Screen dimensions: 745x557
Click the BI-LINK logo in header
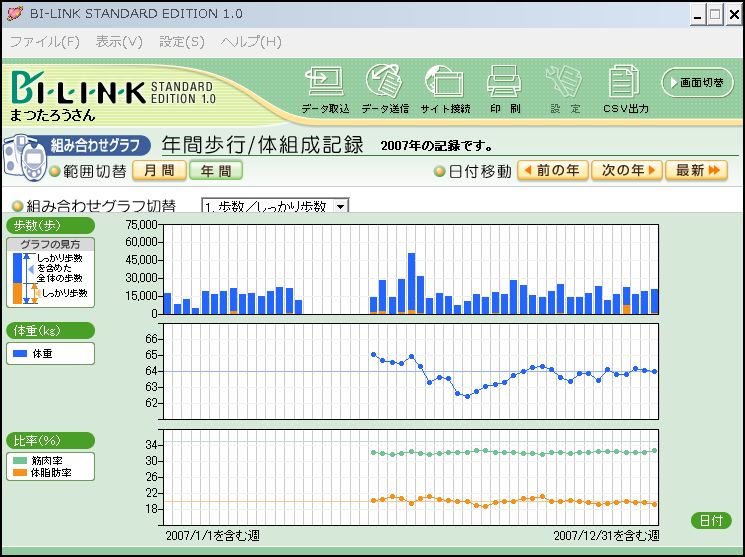coord(78,90)
